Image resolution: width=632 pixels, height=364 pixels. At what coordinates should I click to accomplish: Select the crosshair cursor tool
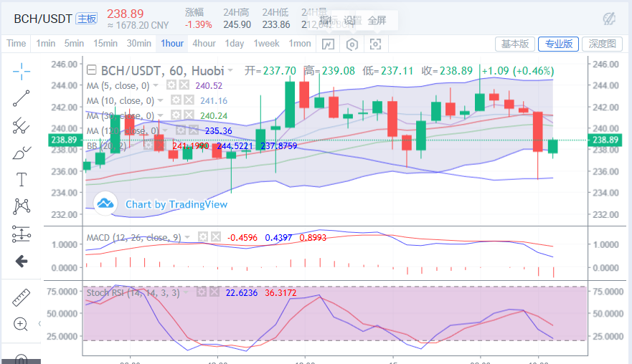click(x=22, y=72)
